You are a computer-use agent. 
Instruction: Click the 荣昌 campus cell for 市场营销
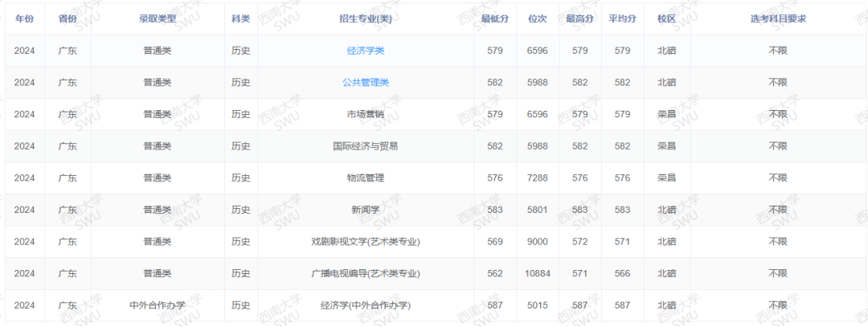(x=667, y=115)
